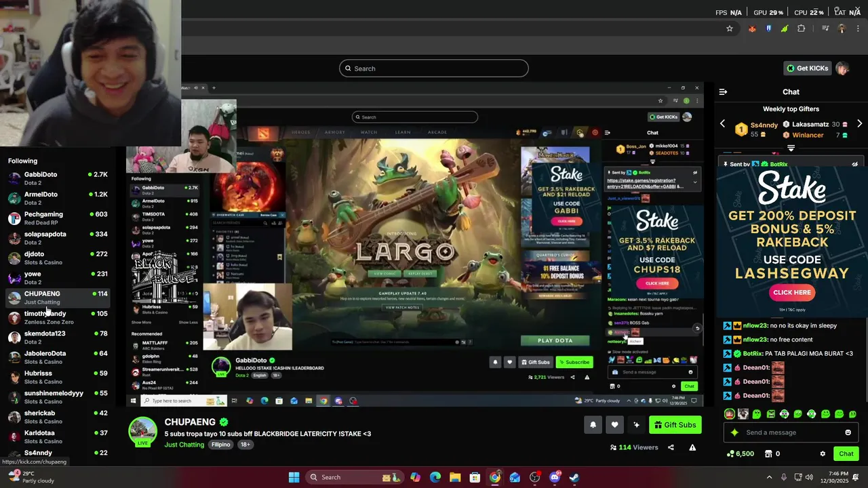Focus the Send a message field
This screenshot has height=488, width=868.
point(791,432)
